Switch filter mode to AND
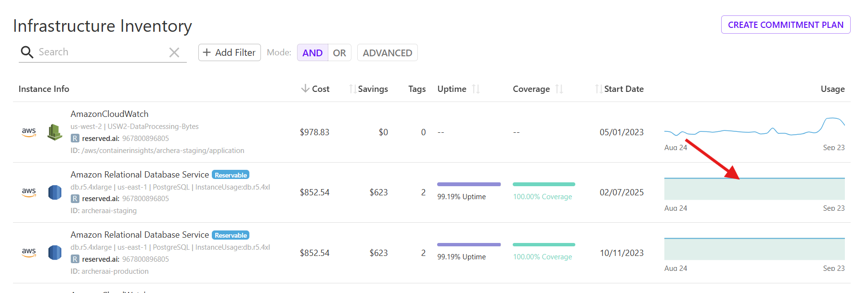 point(312,53)
